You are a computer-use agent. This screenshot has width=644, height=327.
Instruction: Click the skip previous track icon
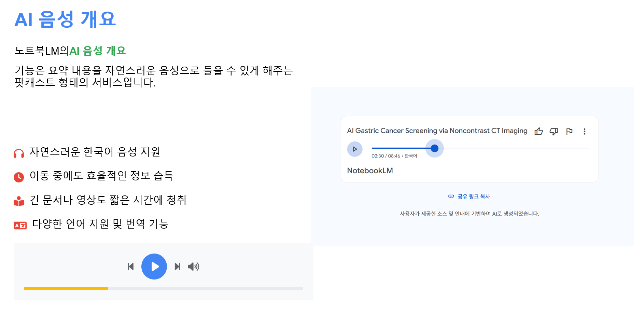[x=130, y=267]
